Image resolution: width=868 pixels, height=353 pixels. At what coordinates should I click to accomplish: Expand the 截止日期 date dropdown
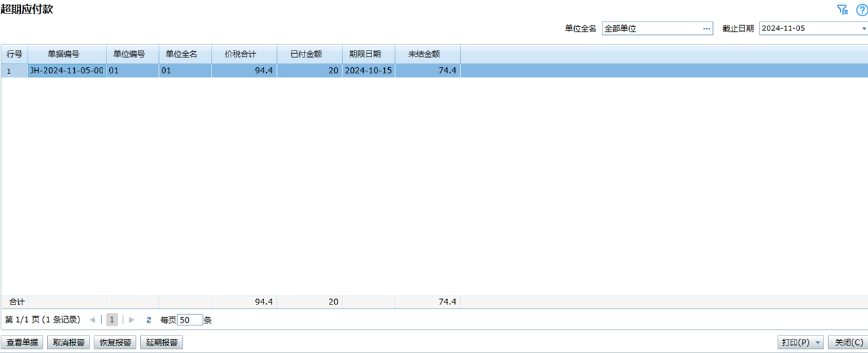pos(863,29)
